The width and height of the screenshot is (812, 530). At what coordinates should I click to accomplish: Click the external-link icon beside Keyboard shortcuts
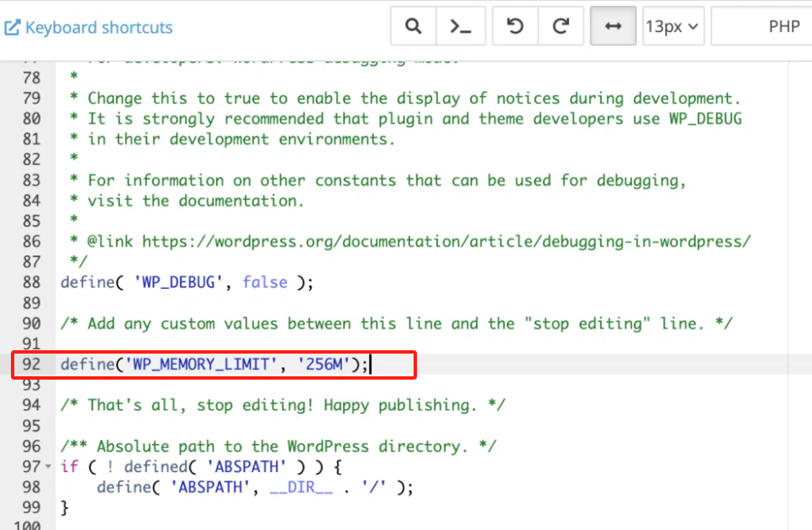[x=12, y=27]
